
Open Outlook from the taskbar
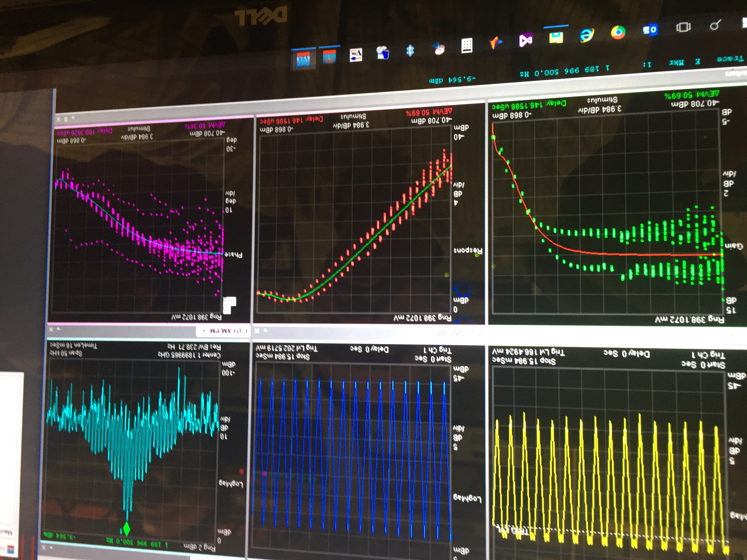[x=650, y=30]
